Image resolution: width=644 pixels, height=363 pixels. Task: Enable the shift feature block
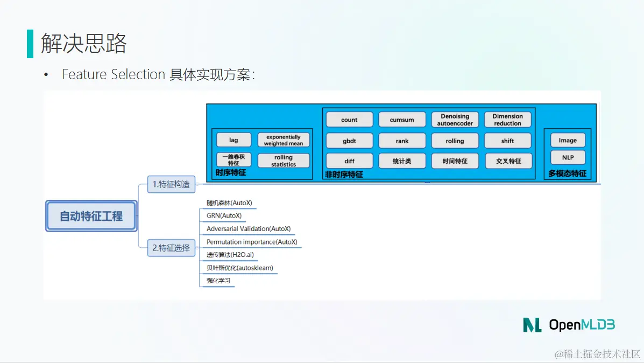tap(507, 141)
